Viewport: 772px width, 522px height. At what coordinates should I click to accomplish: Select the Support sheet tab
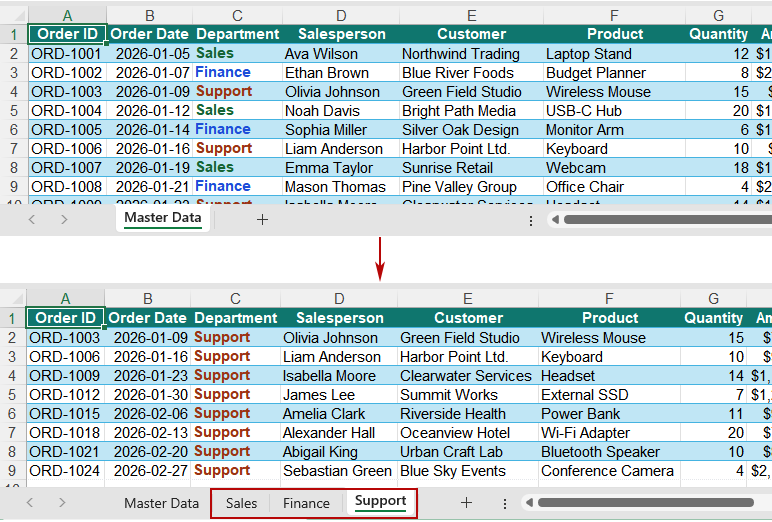point(380,502)
